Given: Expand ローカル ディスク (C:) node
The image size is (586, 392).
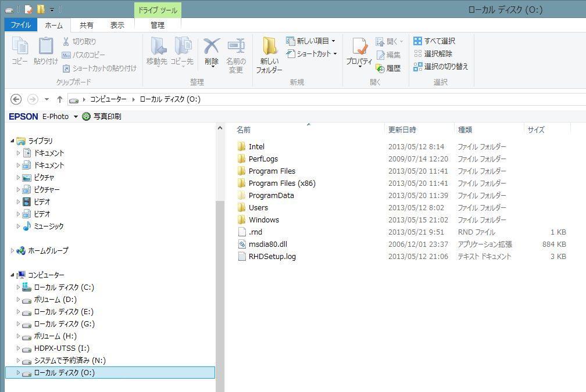Looking at the screenshot, I should pos(18,287).
